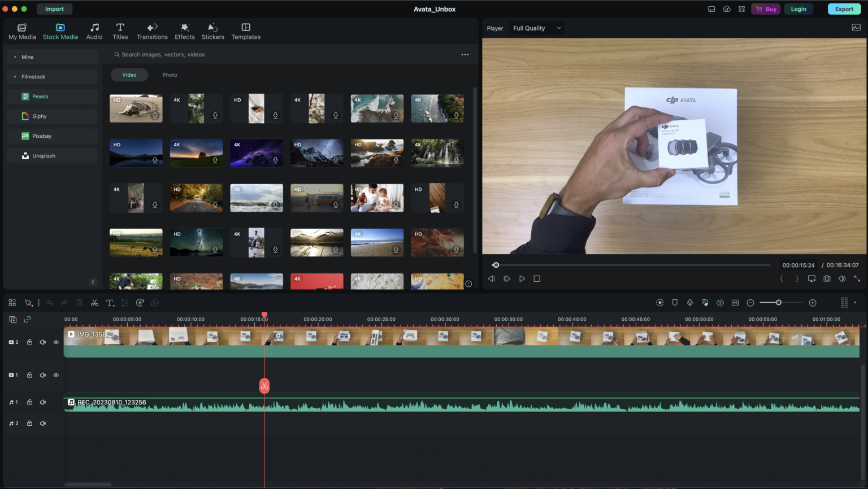Open the audio mixer icon
Viewport: 868px width, 489px height.
pyautogui.click(x=705, y=302)
